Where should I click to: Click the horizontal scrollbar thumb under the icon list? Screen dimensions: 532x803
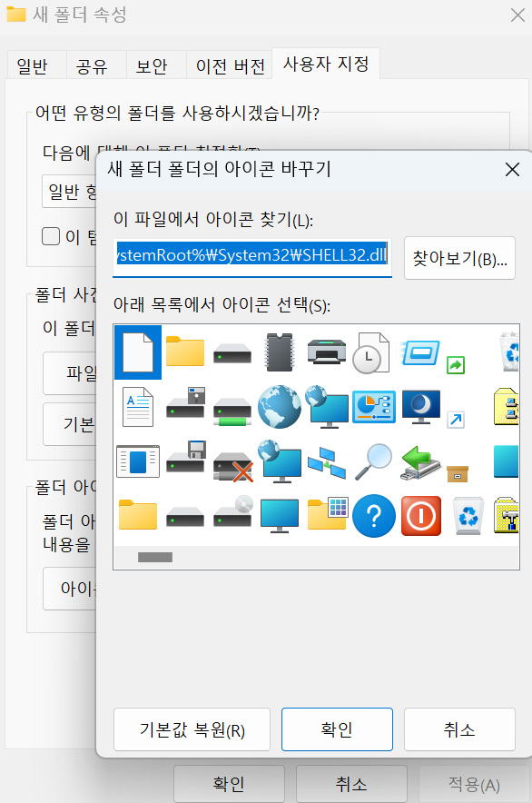tap(155, 557)
